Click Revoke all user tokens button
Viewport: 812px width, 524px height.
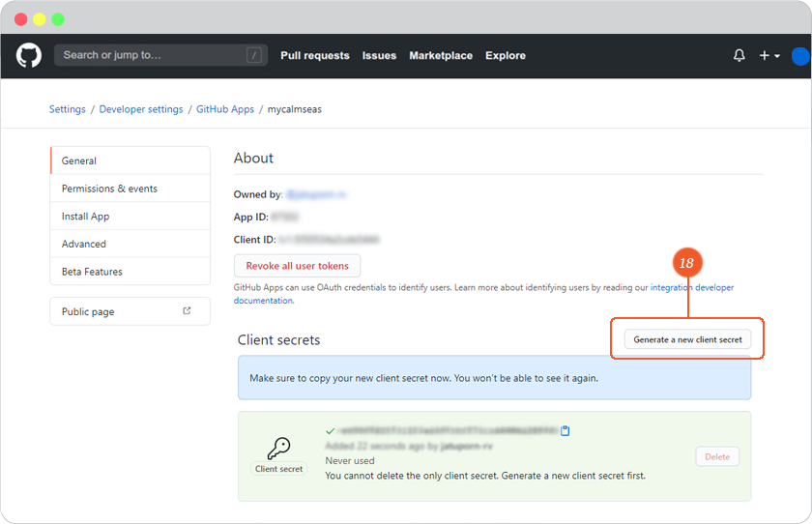298,266
